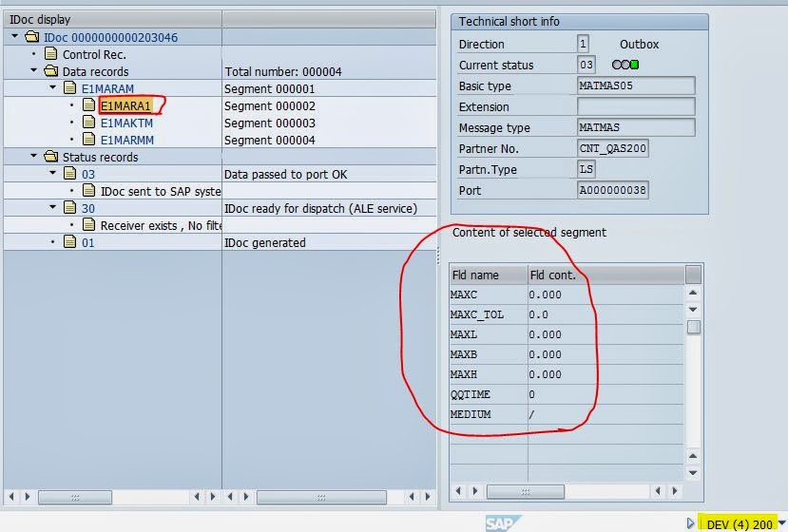Screen dimensions: 788x532
Task: Select the MAXH field name cell
Action: point(489,374)
